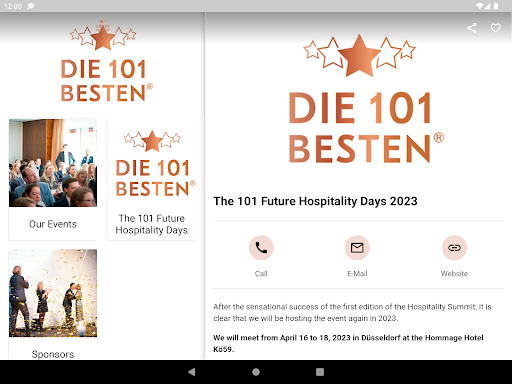Tap the share icon
The image size is (512, 384).
tap(471, 28)
